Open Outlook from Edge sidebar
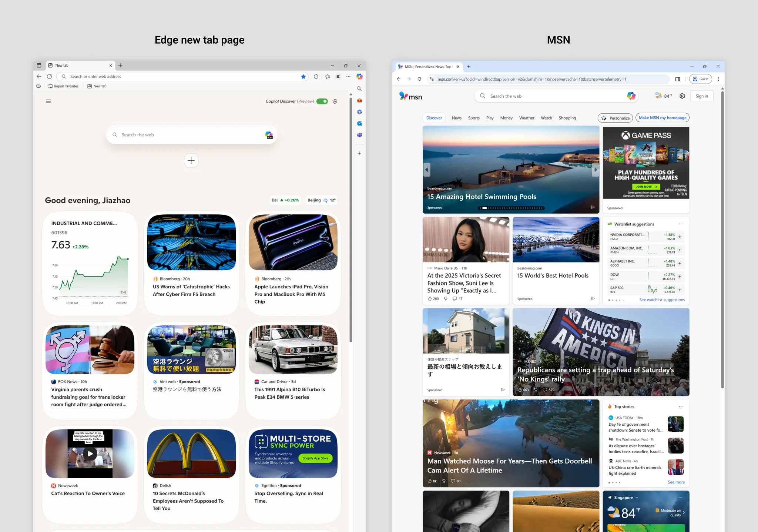This screenshot has height=532, width=758. (359, 123)
